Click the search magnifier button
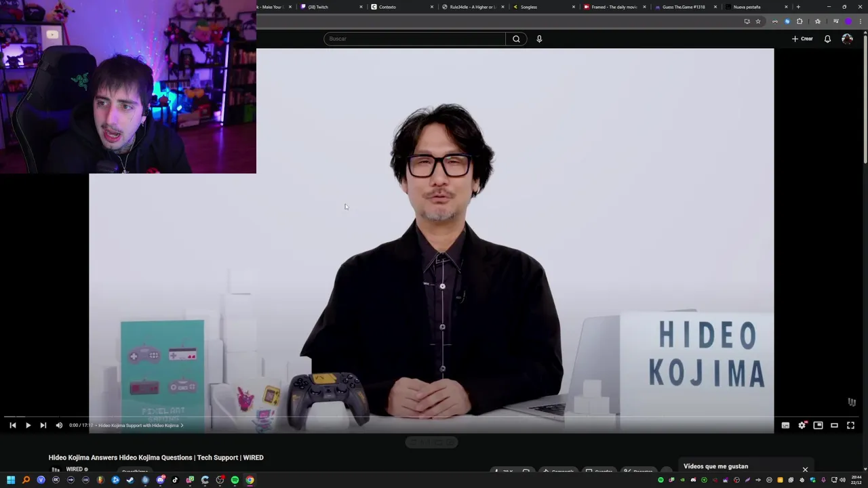Viewport: 868px width, 488px height. 516,39
